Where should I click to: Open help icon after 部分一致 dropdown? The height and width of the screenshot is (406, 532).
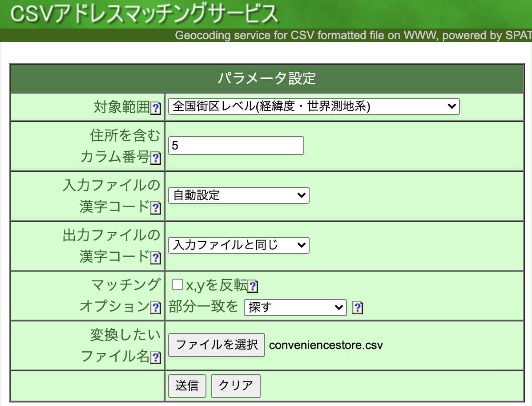coord(358,308)
